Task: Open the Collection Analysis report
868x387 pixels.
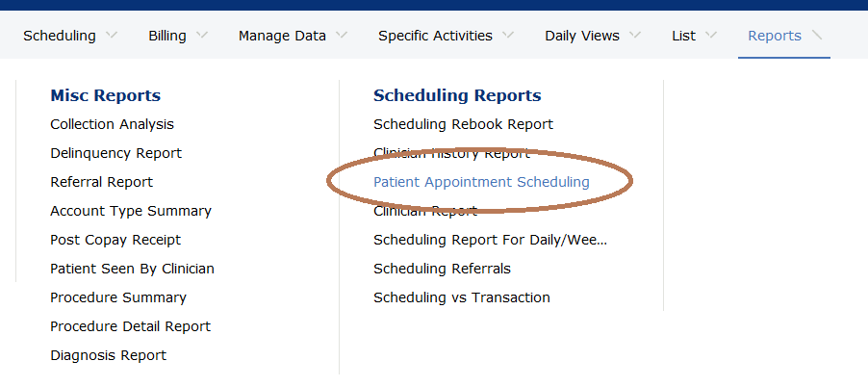Action: 112,124
